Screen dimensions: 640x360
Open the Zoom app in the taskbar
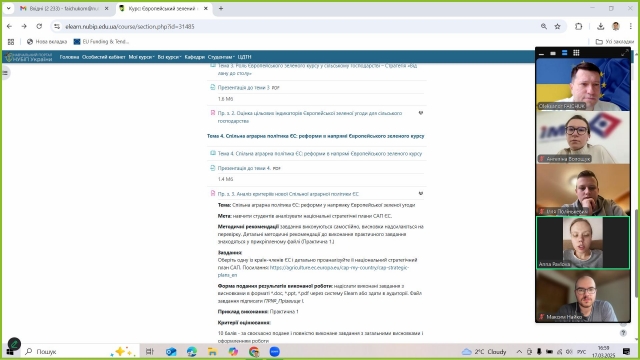coord(275,351)
